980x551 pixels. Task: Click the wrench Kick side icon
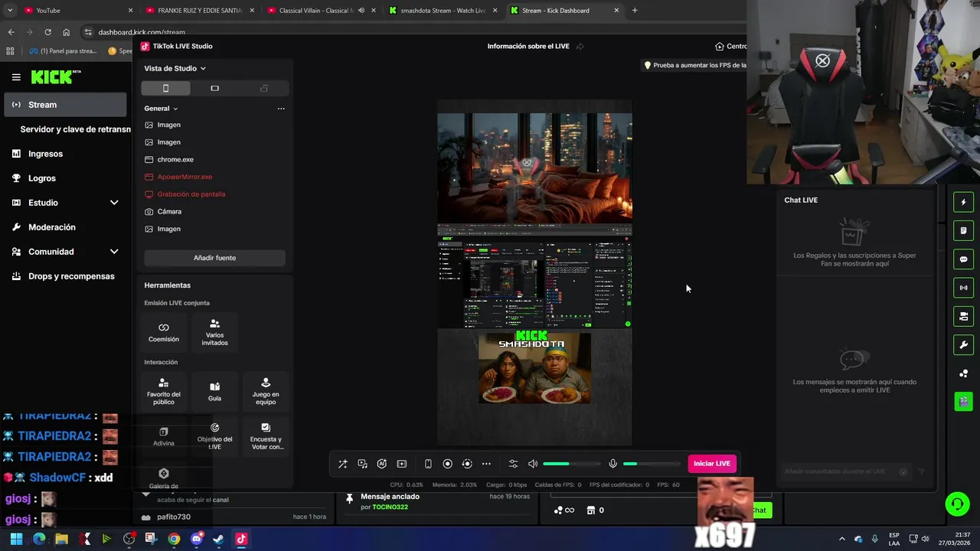pyautogui.click(x=963, y=345)
